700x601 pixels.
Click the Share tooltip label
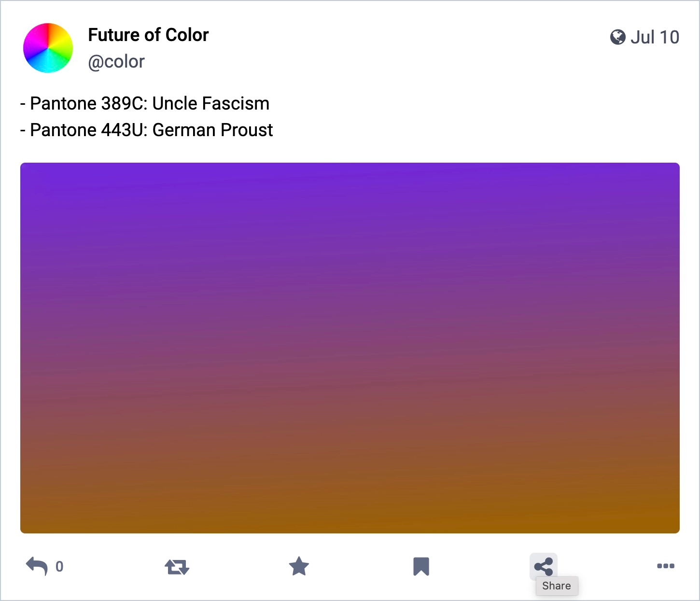coord(557,586)
